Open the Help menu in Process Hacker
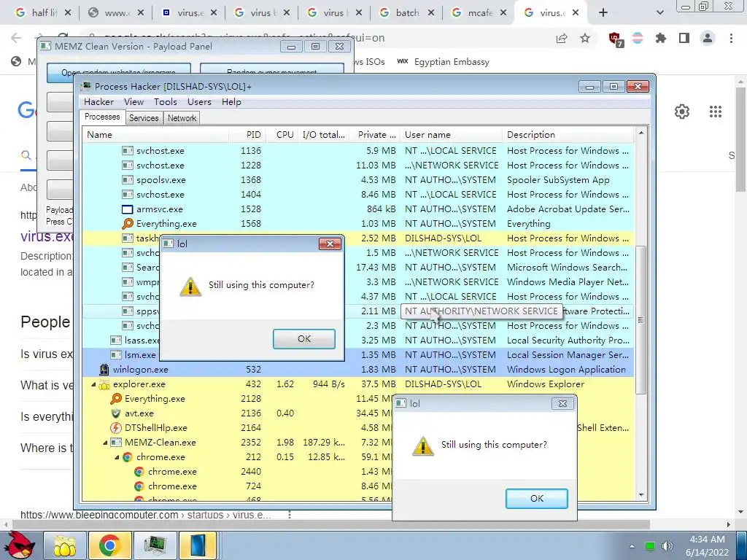 [x=231, y=102]
